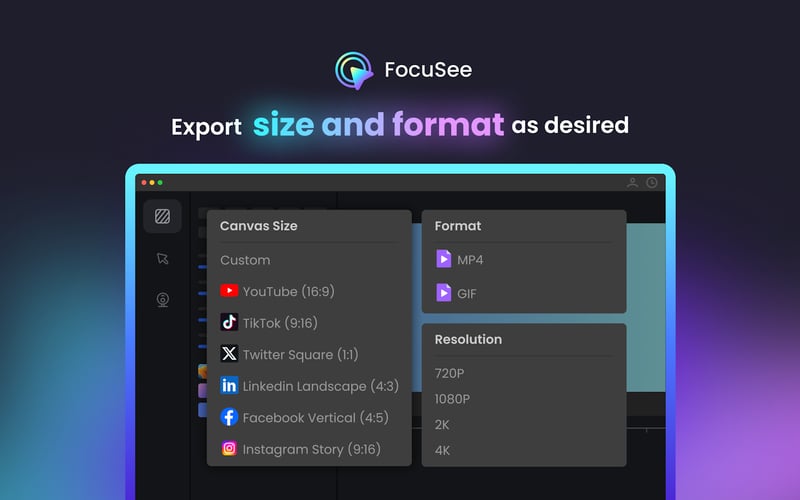The width and height of the screenshot is (800, 500).
Task: Click the red close window button
Action: (144, 183)
